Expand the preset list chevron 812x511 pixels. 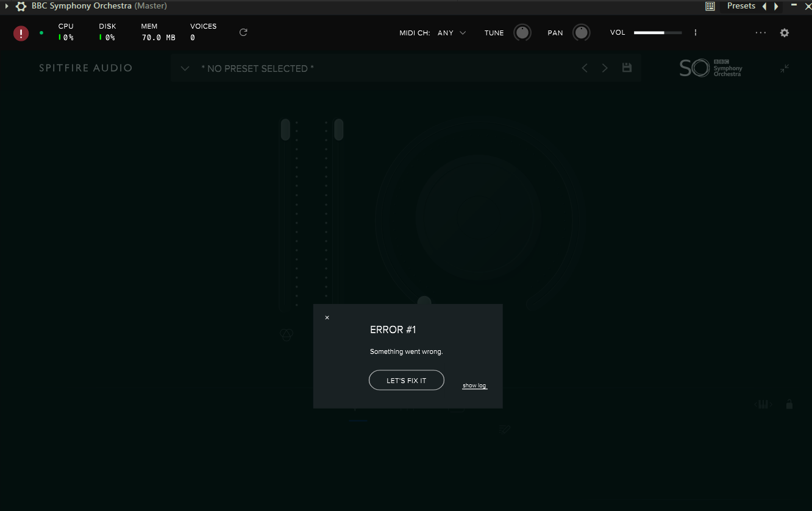click(185, 68)
